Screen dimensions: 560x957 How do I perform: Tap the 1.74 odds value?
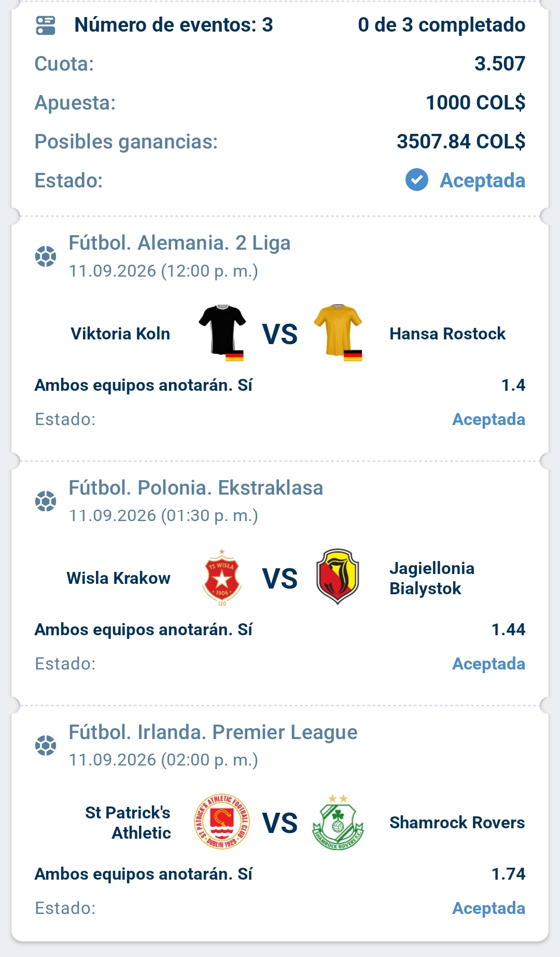(508, 874)
